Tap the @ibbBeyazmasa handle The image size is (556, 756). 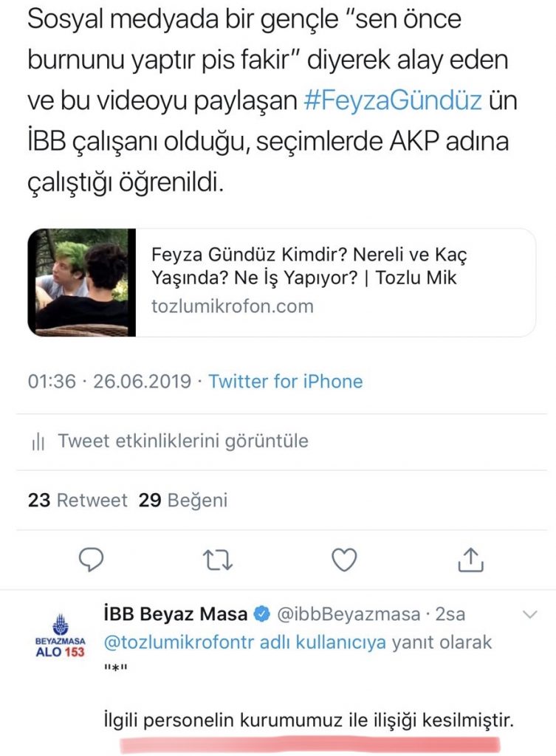point(349,615)
